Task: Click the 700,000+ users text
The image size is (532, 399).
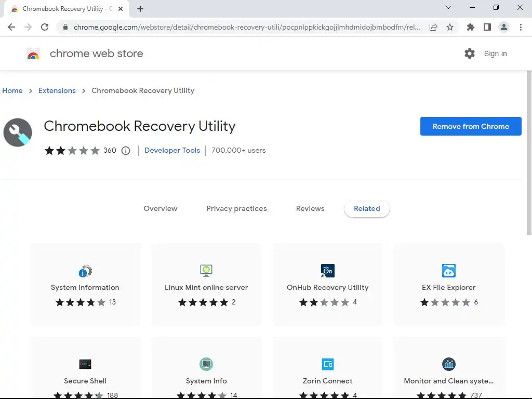Action: coord(238,150)
